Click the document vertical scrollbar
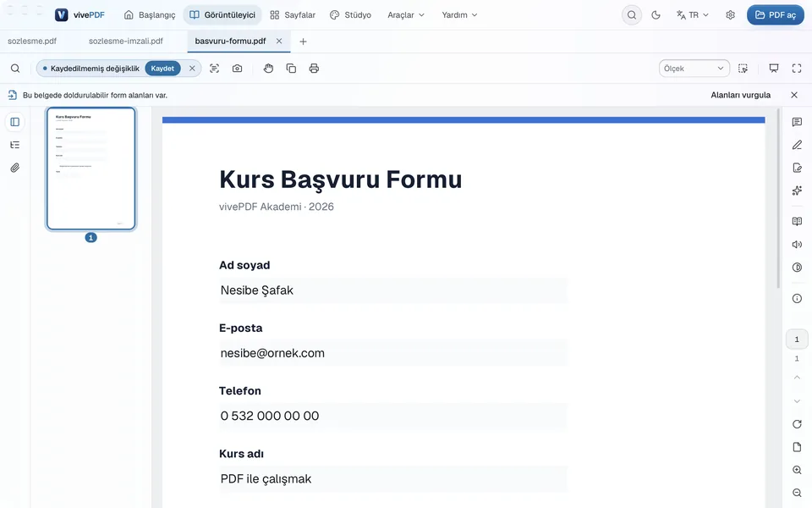 (778, 198)
